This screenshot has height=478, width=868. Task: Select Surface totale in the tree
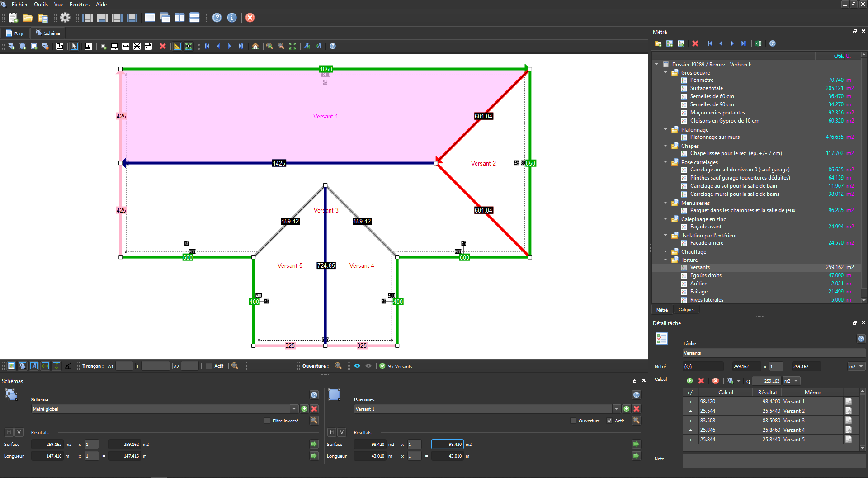707,88
